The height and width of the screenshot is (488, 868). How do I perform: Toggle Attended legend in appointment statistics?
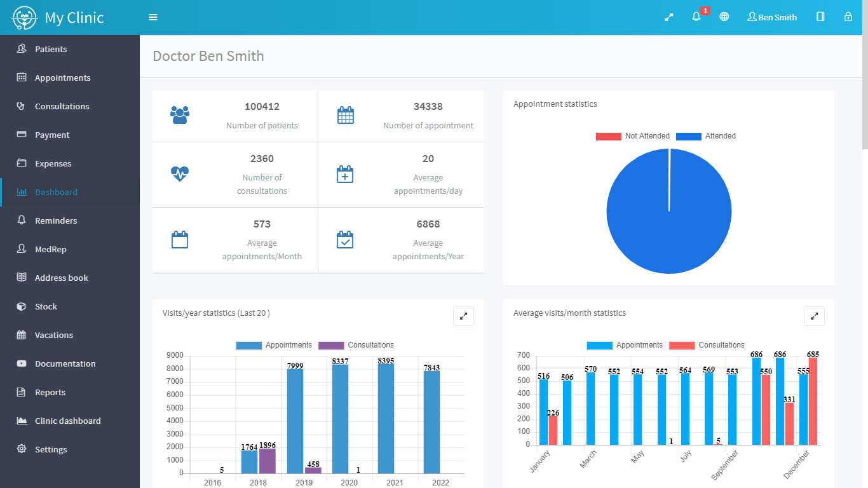pyautogui.click(x=706, y=136)
